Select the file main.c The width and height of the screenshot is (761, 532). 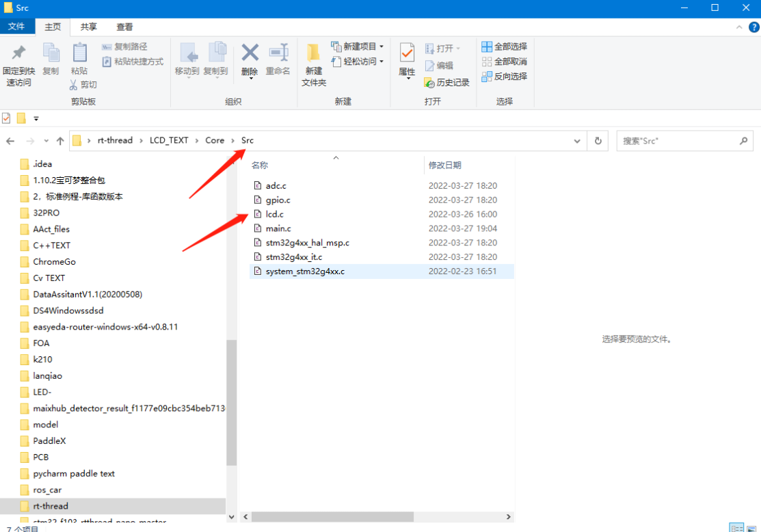(382, 228)
